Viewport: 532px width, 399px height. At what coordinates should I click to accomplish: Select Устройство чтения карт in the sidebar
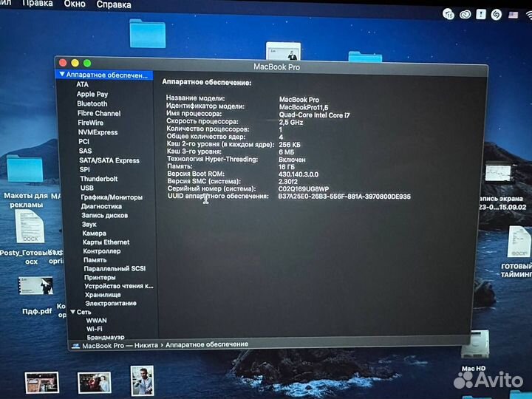(119, 286)
